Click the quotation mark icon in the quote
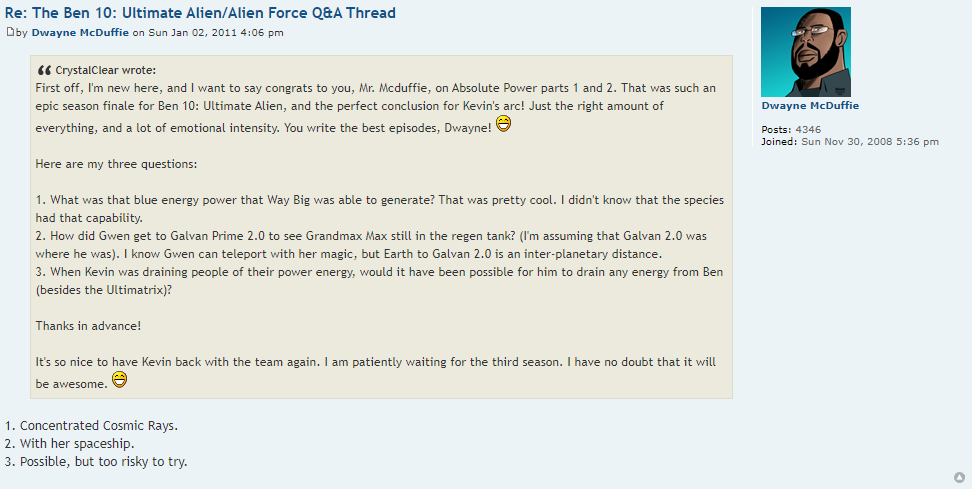This screenshot has width=972, height=489. pos(44,70)
